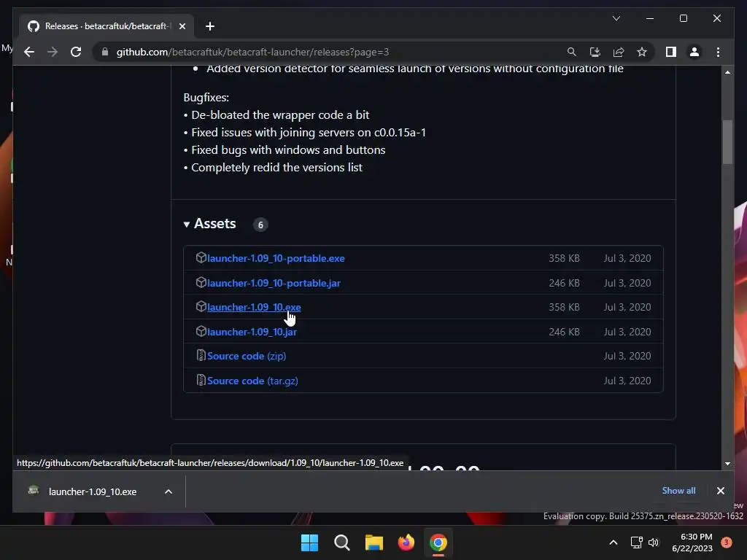The width and height of the screenshot is (747, 560).
Task: Click Chrome icon in taskbar
Action: click(x=438, y=542)
